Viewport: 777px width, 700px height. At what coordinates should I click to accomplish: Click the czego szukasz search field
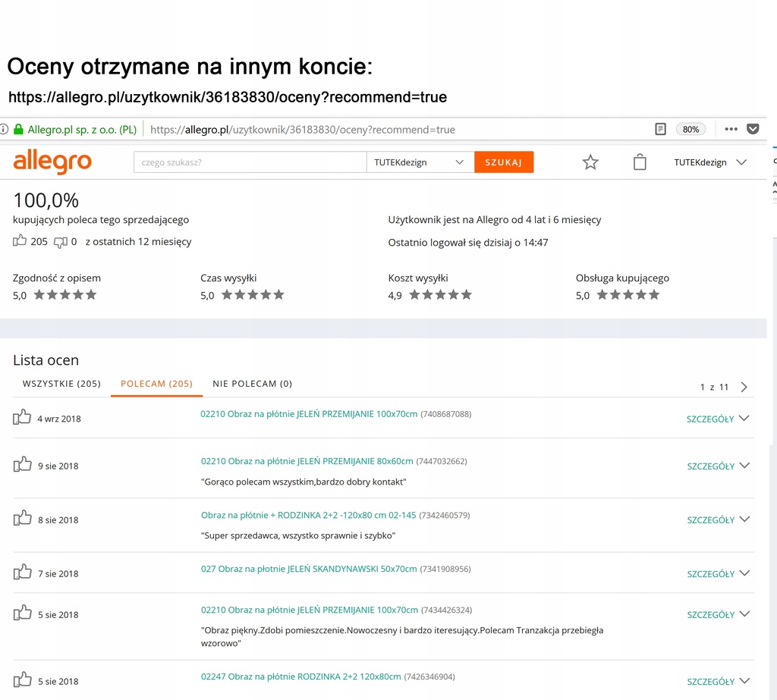pyautogui.click(x=250, y=162)
